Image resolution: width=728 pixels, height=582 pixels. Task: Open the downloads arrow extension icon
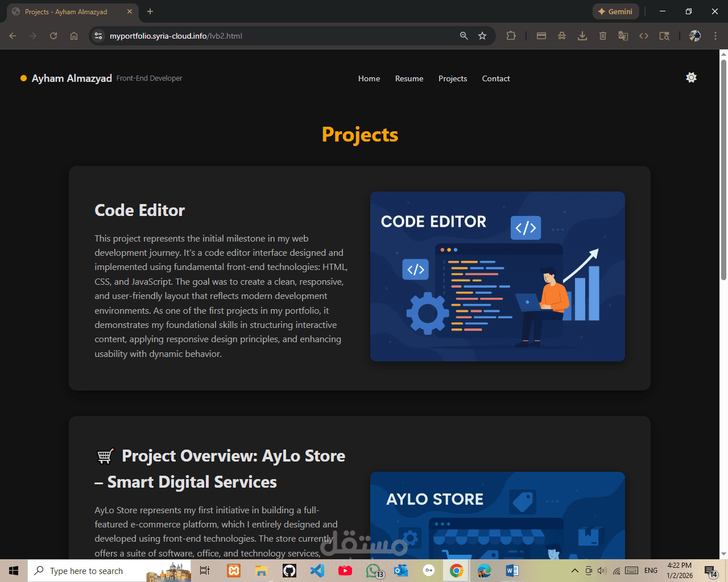(x=582, y=36)
